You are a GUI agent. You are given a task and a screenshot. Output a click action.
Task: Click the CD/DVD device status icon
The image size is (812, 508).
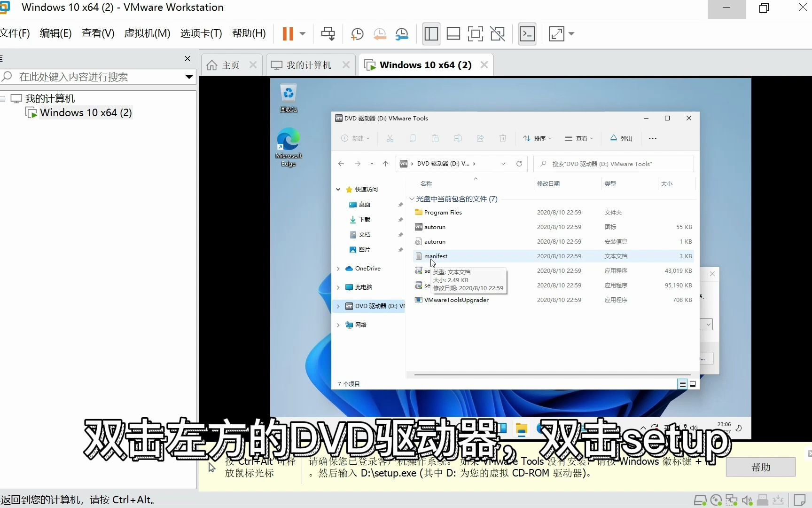coord(716,500)
